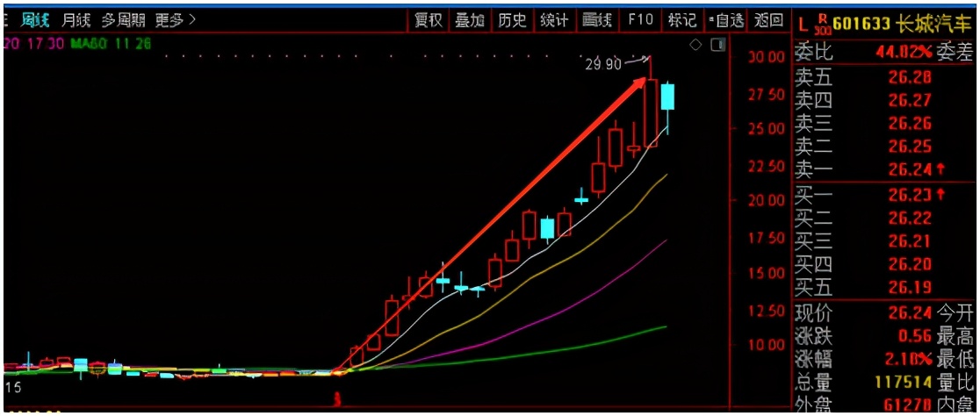Screen dimensions: 980x416
Task: Select the 卖三 price 26.26
Action: pyautogui.click(x=911, y=123)
